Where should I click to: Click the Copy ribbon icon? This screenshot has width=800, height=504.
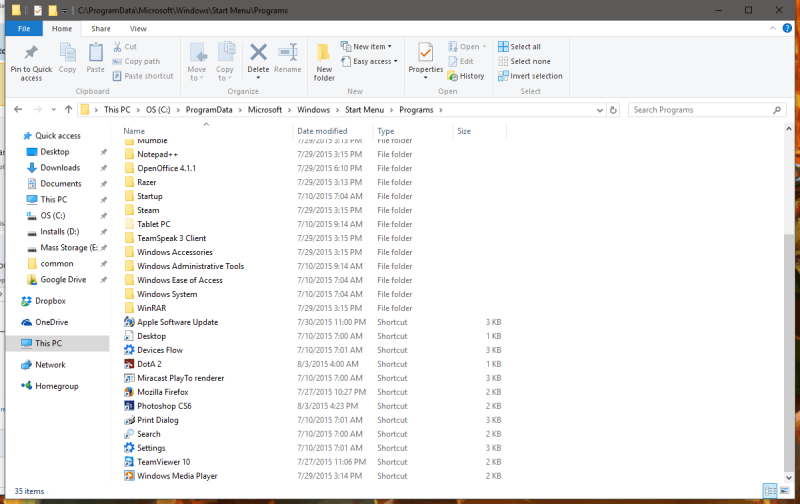[67, 53]
